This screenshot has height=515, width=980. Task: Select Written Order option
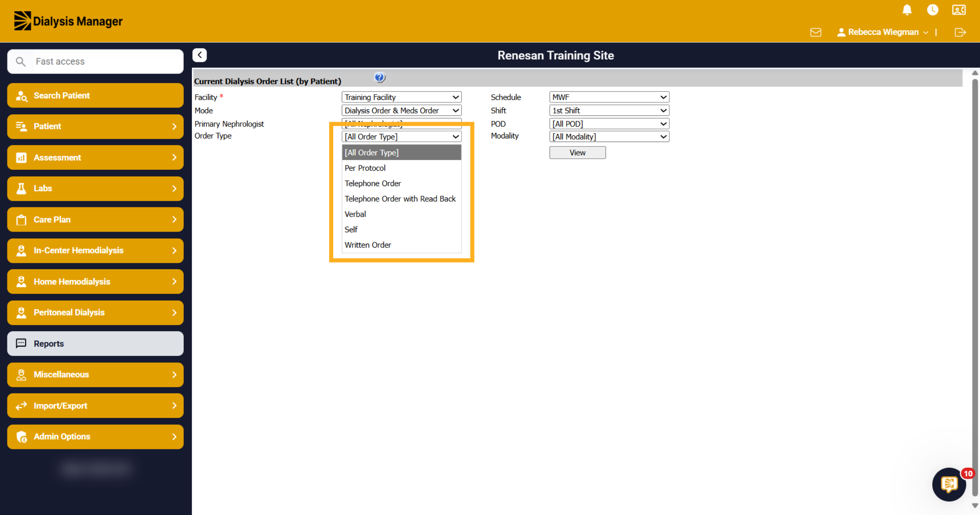[x=401, y=245]
